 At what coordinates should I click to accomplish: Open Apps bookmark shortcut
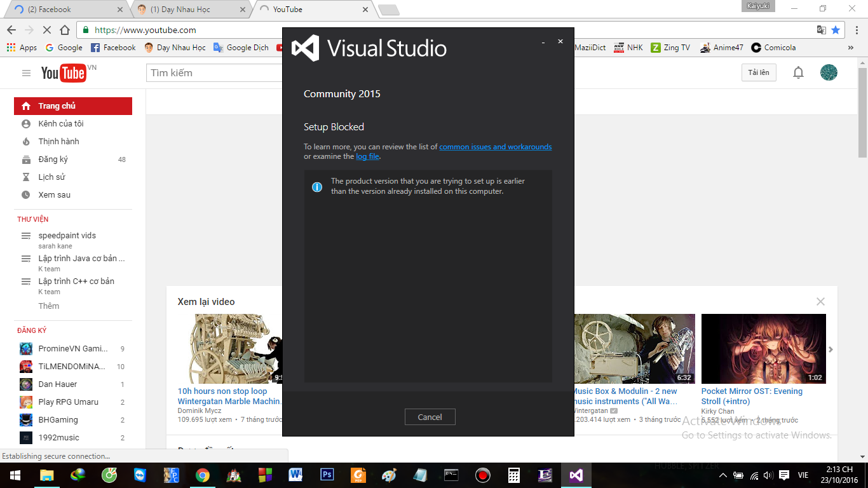coord(22,48)
